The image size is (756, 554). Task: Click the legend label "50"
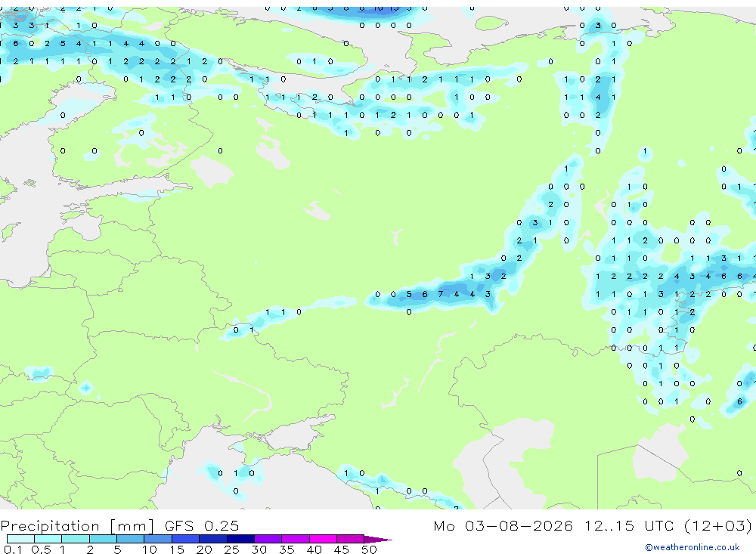(369, 549)
